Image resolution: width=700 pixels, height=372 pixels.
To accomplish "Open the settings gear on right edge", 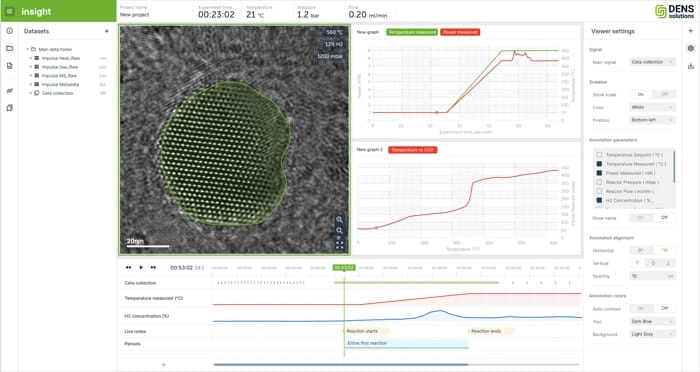I will tap(691, 48).
